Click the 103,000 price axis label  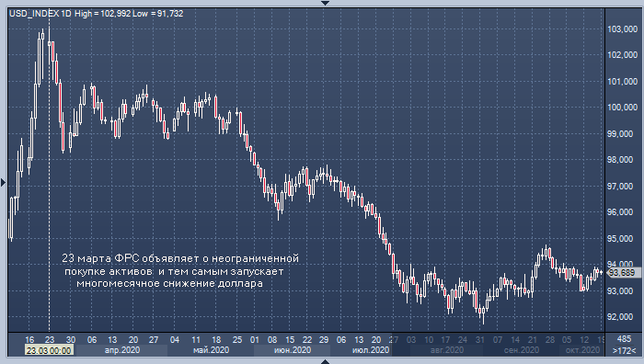(x=622, y=29)
